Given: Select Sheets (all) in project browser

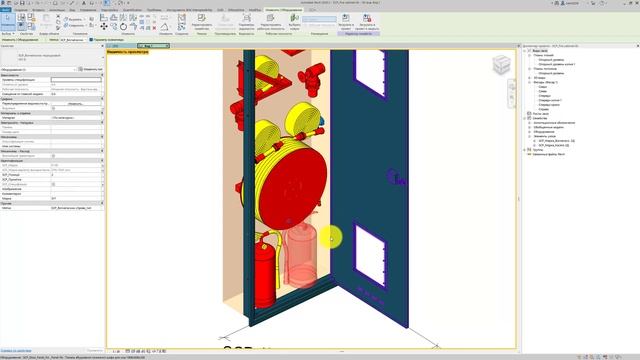Looking at the screenshot, I should 540,114.
